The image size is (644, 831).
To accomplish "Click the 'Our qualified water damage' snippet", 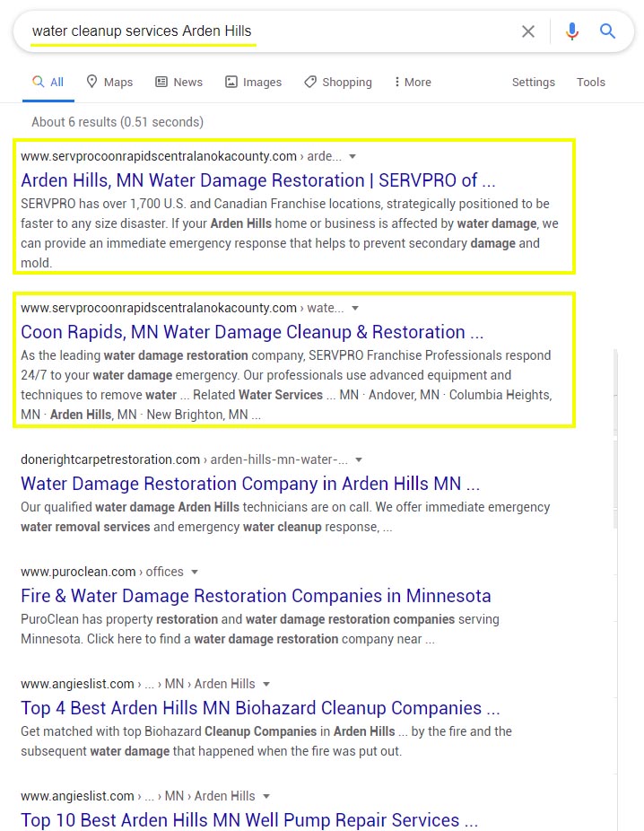I will [x=285, y=517].
